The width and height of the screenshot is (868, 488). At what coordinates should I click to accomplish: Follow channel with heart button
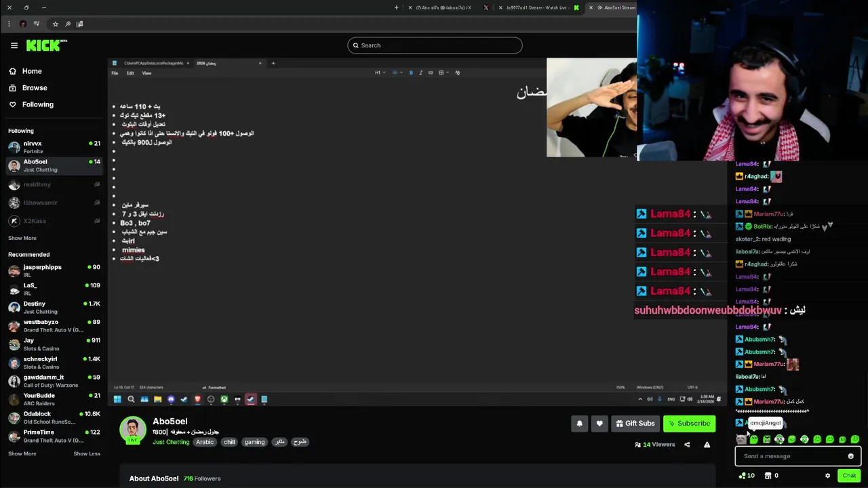tap(599, 424)
